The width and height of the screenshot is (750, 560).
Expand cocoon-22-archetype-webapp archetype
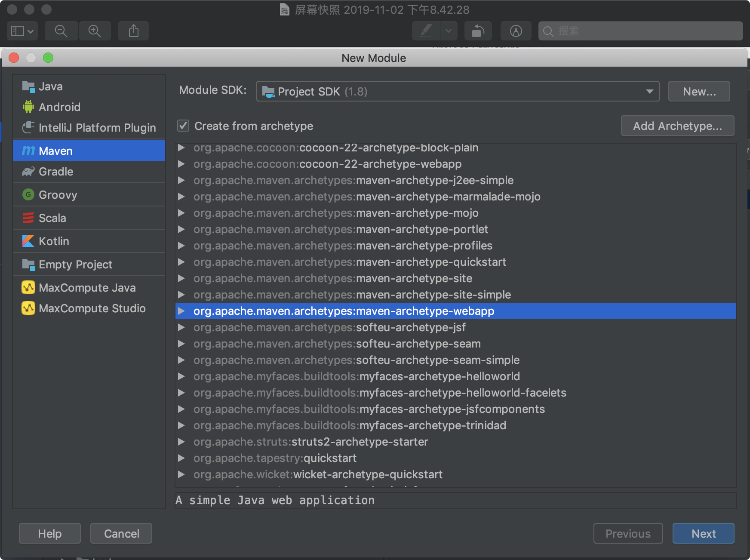(x=181, y=164)
